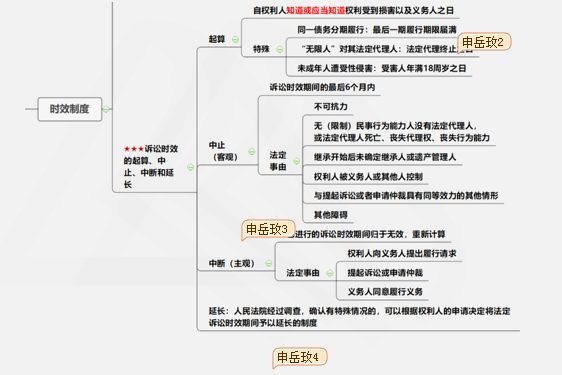Collapse the 诉讼时效的起算、中止、中断和延长 branch
Image resolution: width=562 pixels, height=375 pixels.
pos(191,167)
